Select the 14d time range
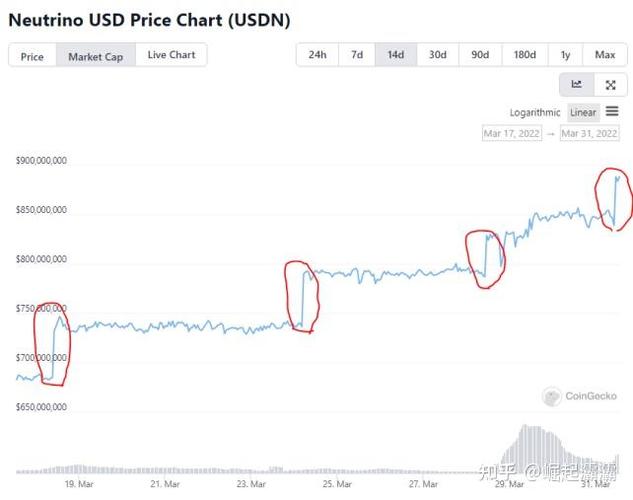 coord(396,55)
